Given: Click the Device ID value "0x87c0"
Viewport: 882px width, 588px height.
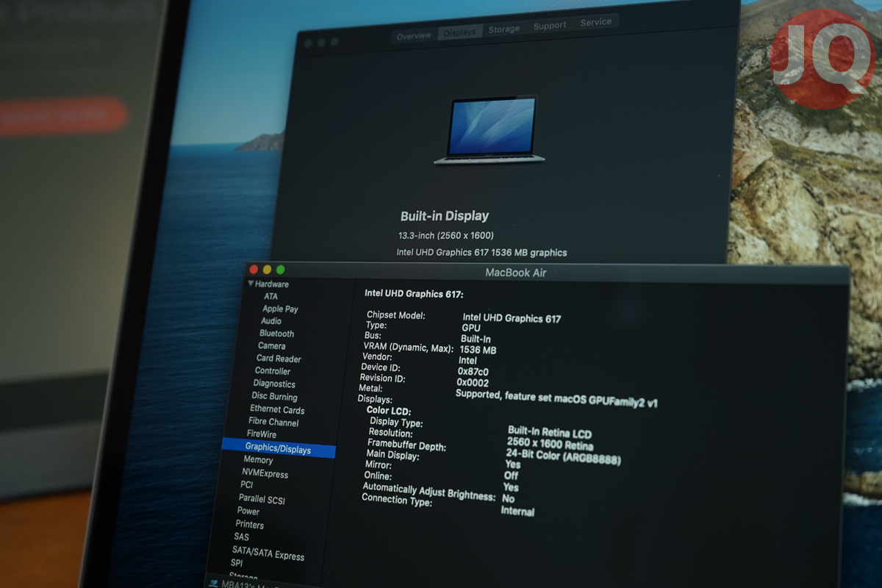Looking at the screenshot, I should pos(473,372).
